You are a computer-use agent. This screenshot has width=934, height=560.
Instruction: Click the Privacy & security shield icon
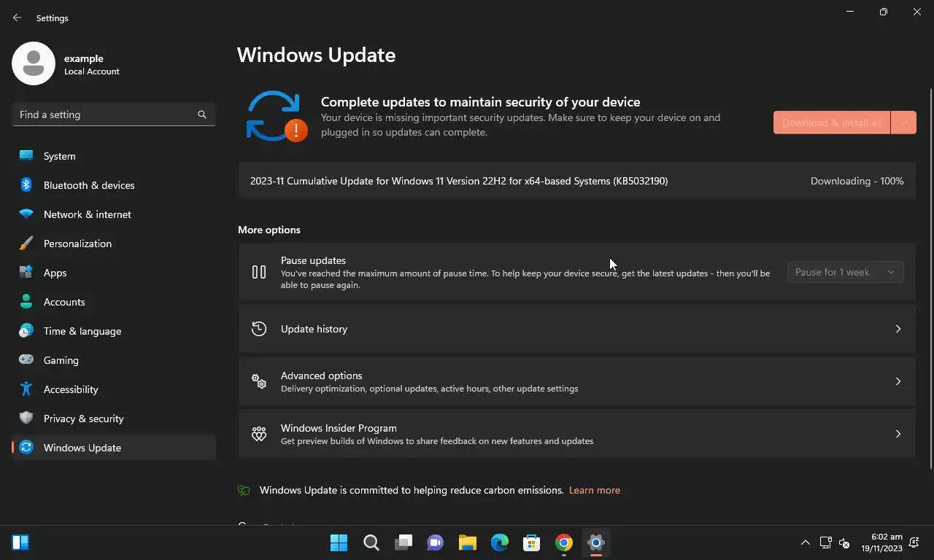click(26, 419)
